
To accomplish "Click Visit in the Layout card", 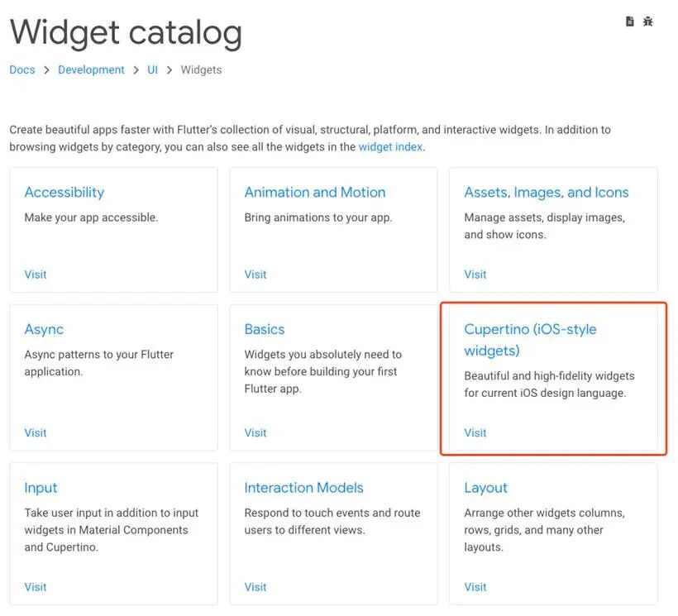I will click(475, 587).
